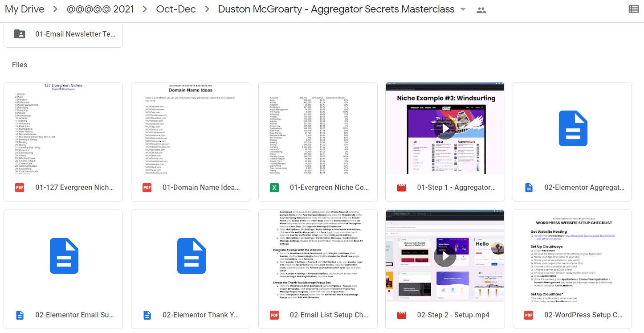Click Duston McGroarty folder name in breadcrumb
Viewport: 644px width, 333px height.
(336, 9)
